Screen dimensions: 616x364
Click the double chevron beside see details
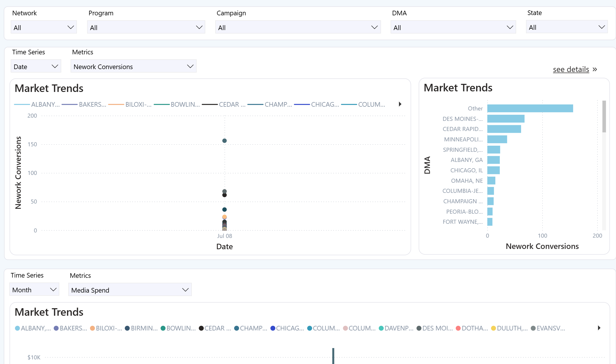595,69
